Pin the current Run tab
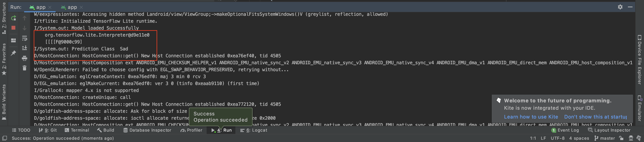 [x=13, y=53]
